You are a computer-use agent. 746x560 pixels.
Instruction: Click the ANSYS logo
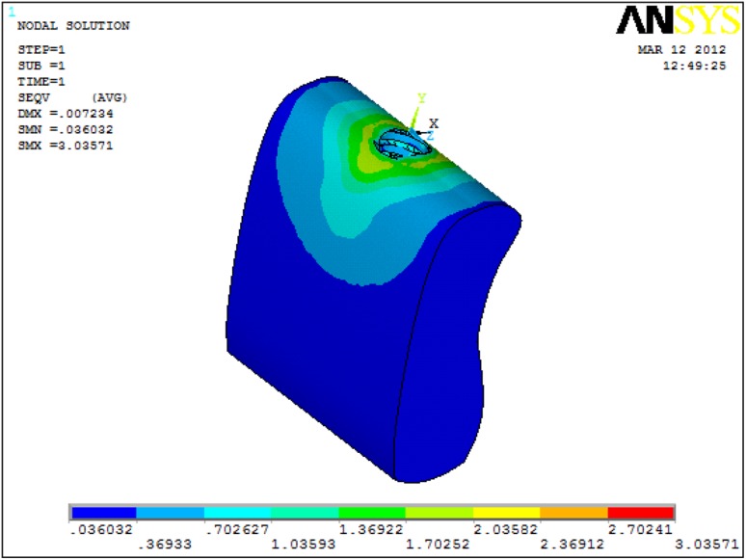678,20
